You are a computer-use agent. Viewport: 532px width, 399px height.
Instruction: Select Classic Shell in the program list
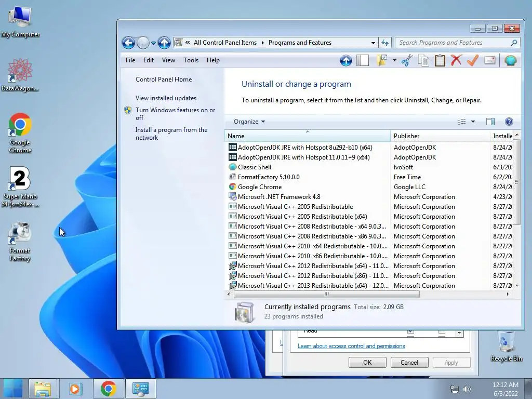coord(254,167)
